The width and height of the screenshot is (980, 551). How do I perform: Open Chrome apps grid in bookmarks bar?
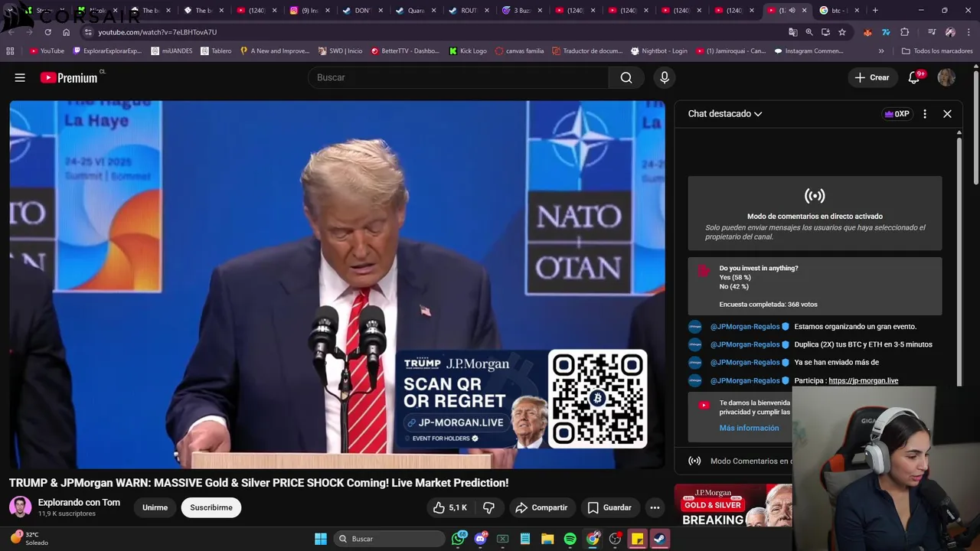(10, 51)
